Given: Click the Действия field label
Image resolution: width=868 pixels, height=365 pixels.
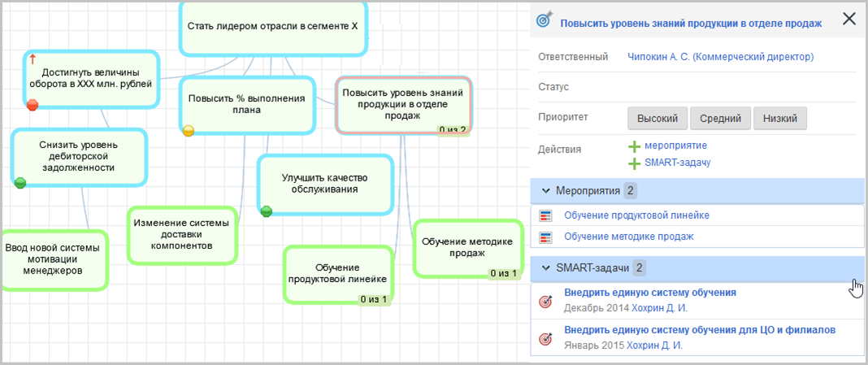Looking at the screenshot, I should (x=560, y=149).
